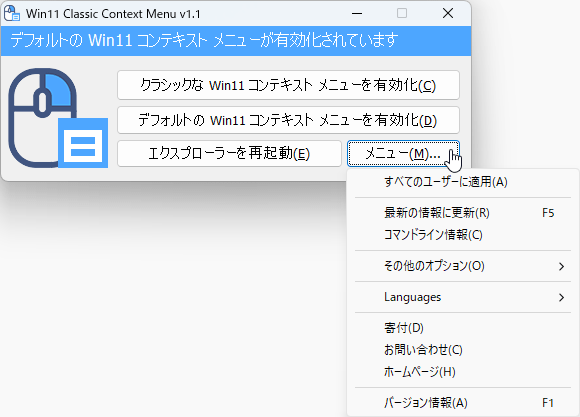Click the blue status banner text

click(x=204, y=40)
